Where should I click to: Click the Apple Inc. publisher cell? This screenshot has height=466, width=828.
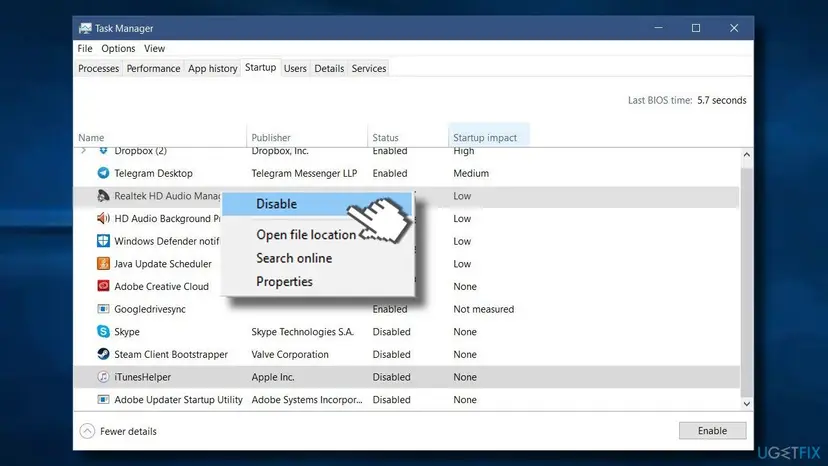273,377
